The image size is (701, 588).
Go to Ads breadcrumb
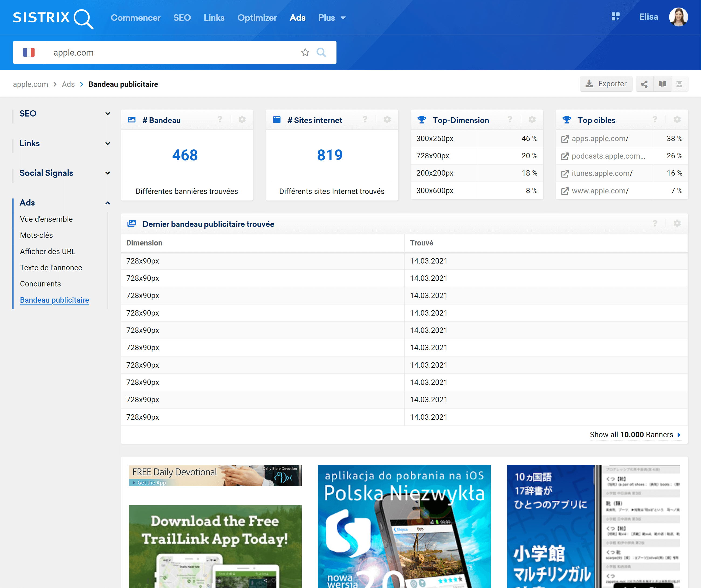pyautogui.click(x=68, y=84)
